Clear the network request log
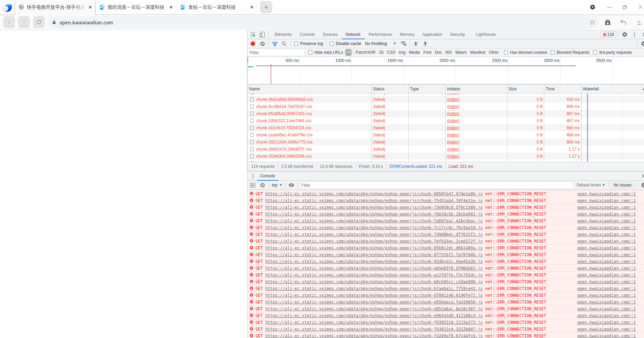Image resolution: width=644 pixels, height=338 pixels. pyautogui.click(x=262, y=44)
